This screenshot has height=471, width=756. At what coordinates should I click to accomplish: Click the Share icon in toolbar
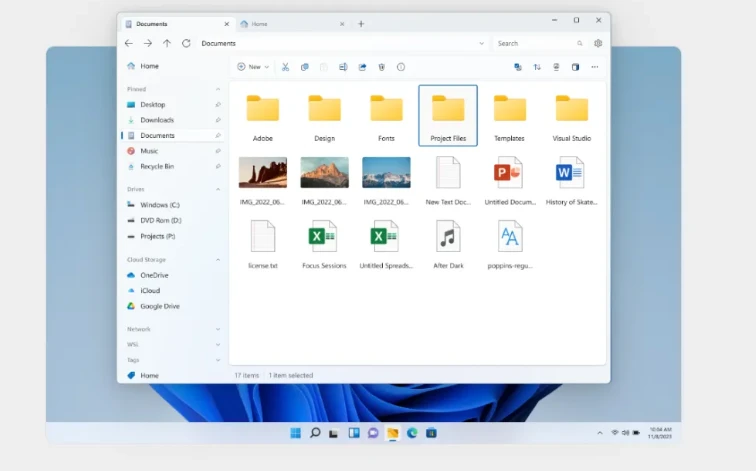[362, 67]
